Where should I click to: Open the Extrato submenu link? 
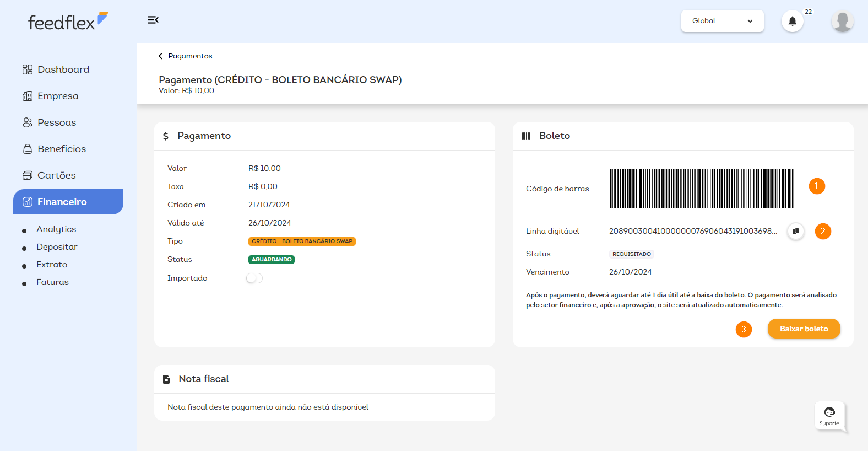click(52, 265)
